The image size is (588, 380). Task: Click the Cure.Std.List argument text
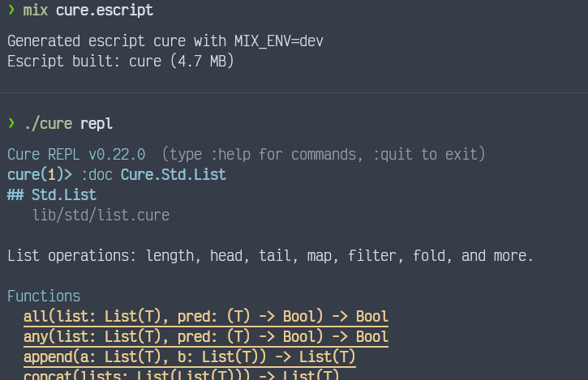174,175
